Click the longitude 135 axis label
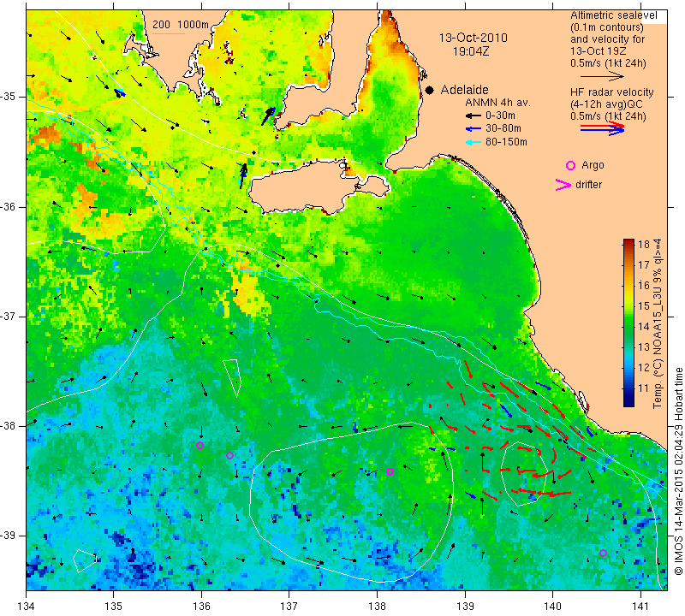The image size is (685, 616). click(x=114, y=607)
